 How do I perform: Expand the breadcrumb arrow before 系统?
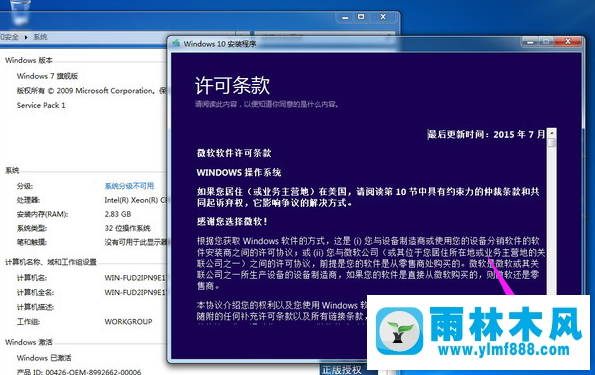point(26,37)
